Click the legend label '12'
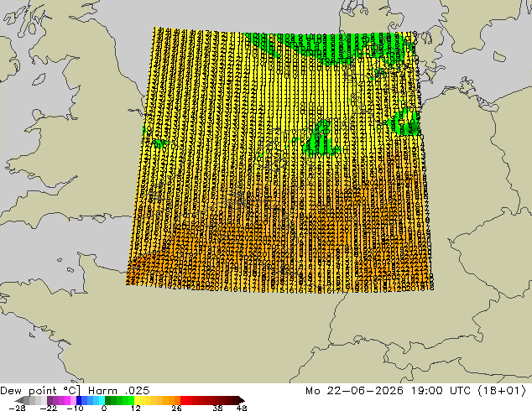Viewport: 532px width, 411px height. 136,408
